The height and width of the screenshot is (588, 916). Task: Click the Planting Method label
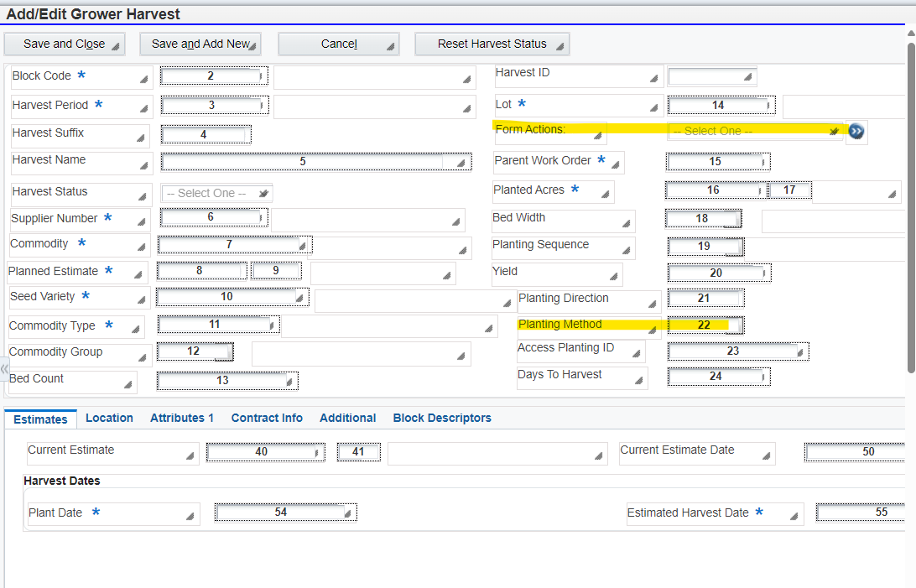click(x=559, y=324)
